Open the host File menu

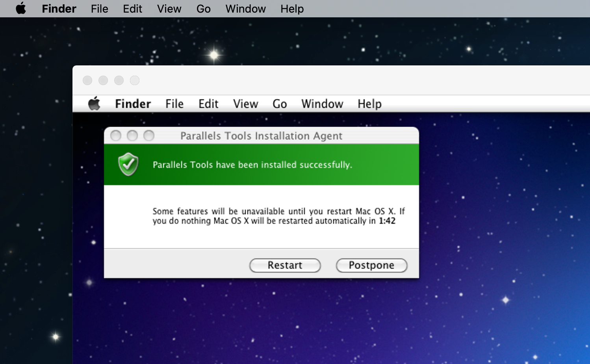(99, 9)
